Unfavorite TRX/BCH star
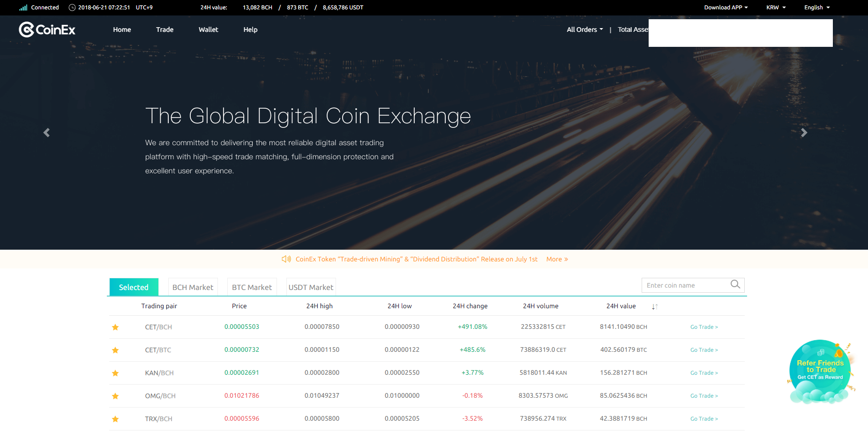 115,419
